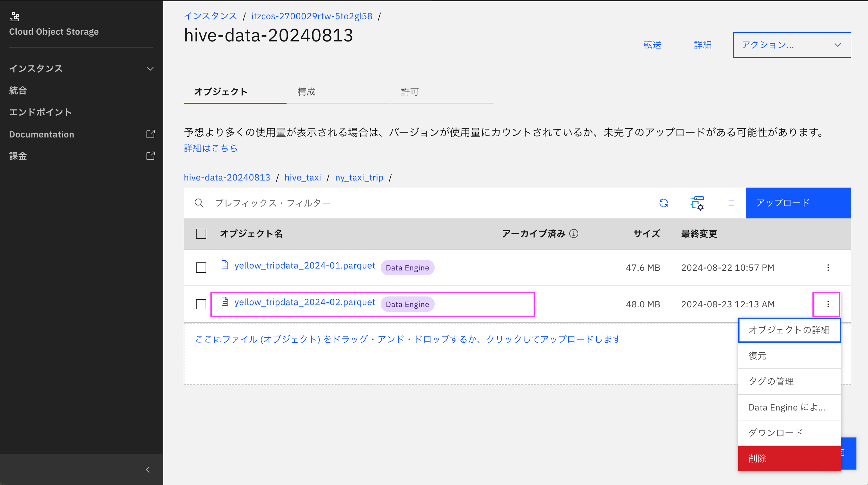Viewport: 868px width, 485px height.
Task: Check the yellow_tripdata_2024-01.parquet row checkbox
Action: (201, 268)
